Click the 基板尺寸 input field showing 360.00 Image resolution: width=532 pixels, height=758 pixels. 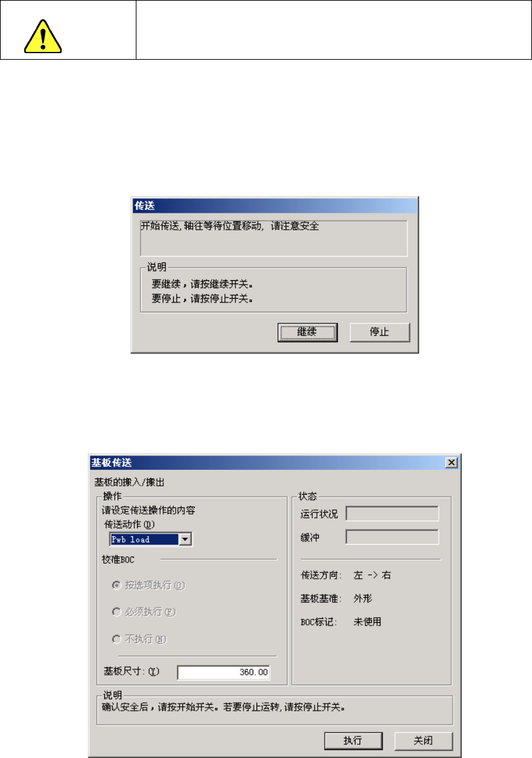[x=224, y=673]
